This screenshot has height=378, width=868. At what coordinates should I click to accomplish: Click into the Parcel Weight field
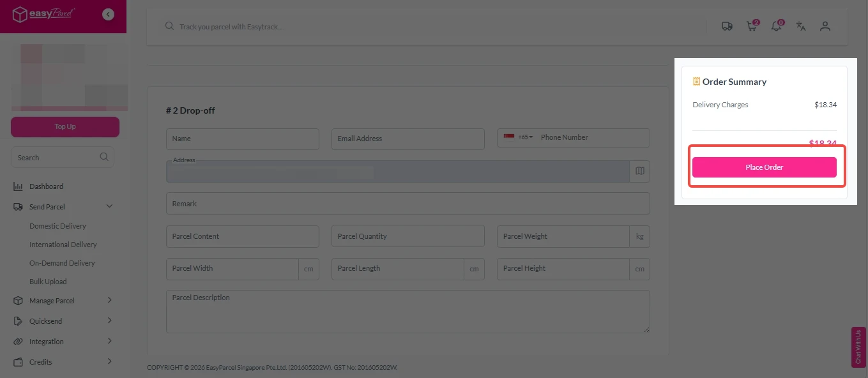(x=562, y=236)
